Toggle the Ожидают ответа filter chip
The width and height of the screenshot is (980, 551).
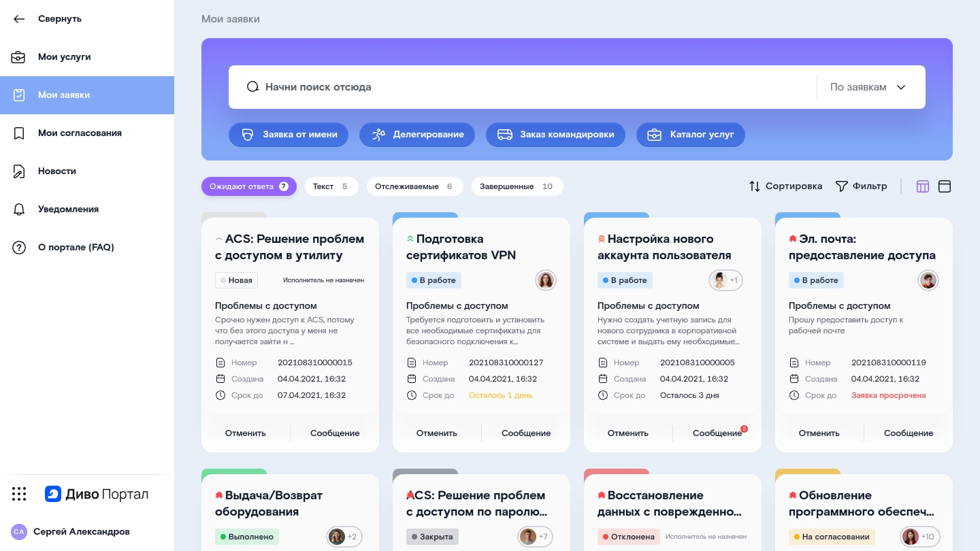click(x=248, y=186)
